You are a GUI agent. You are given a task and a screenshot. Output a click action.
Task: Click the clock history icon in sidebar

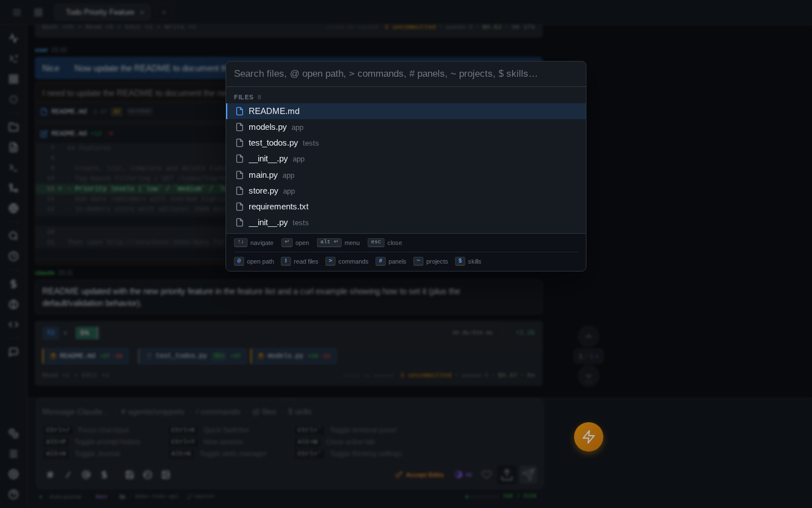(x=14, y=256)
